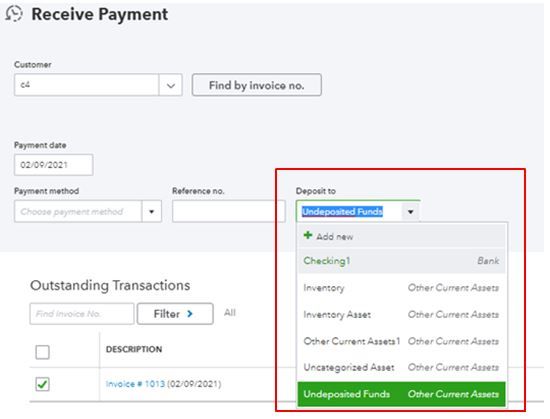Pick Other Current Assets1 option
This screenshot has width=550, height=419.
401,341
